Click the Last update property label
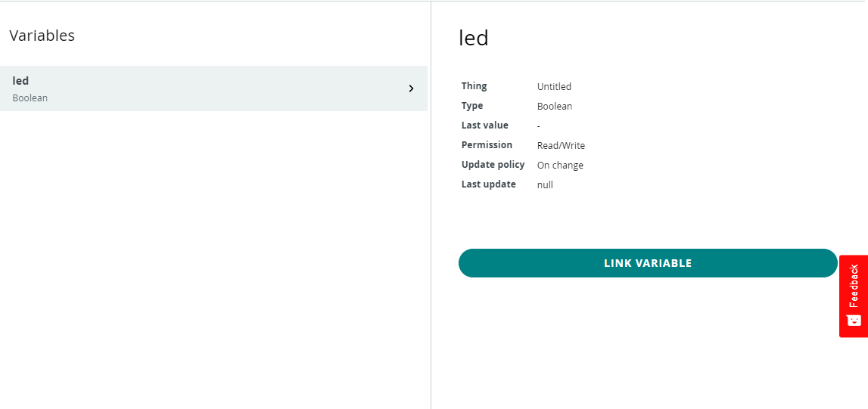The image size is (868, 409). coord(489,184)
